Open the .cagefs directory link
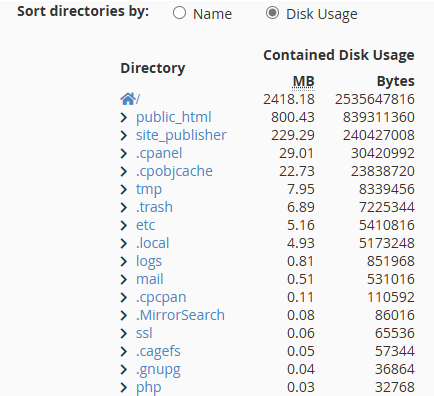The height and width of the screenshot is (396, 434). point(158,352)
